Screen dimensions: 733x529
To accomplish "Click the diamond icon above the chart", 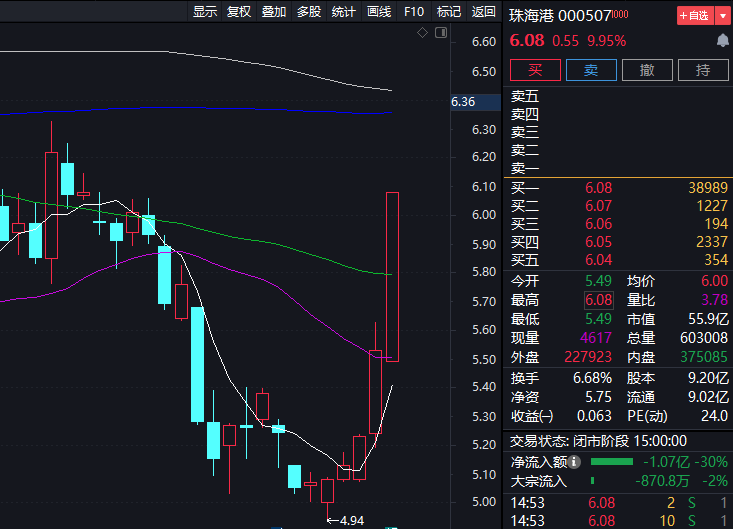I will click(x=423, y=34).
